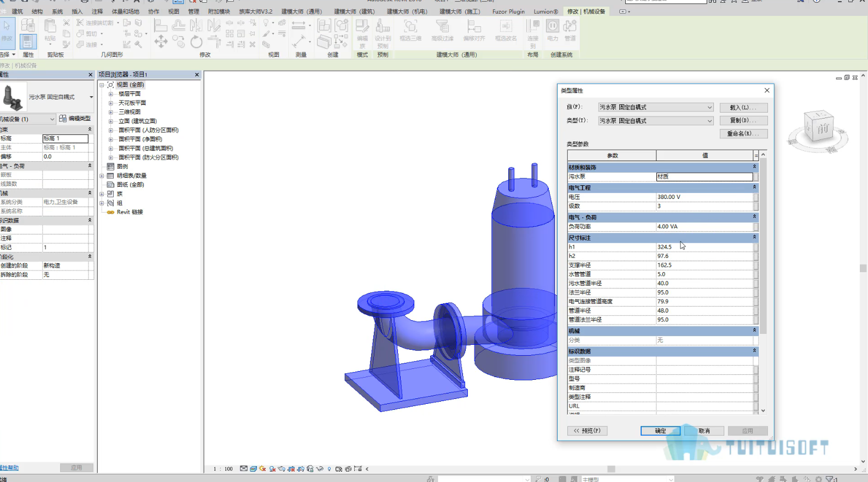
Task: Click the associate parameter button for 污水泵 material row
Action: [756, 177]
